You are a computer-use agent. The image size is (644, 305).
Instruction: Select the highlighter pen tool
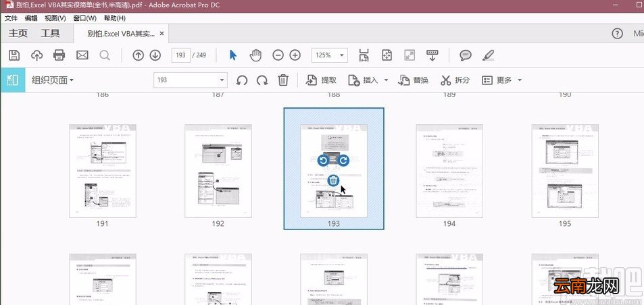click(488, 55)
